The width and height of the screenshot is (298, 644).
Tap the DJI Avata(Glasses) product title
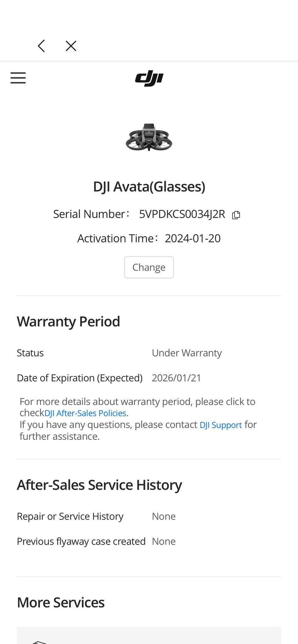tap(149, 187)
